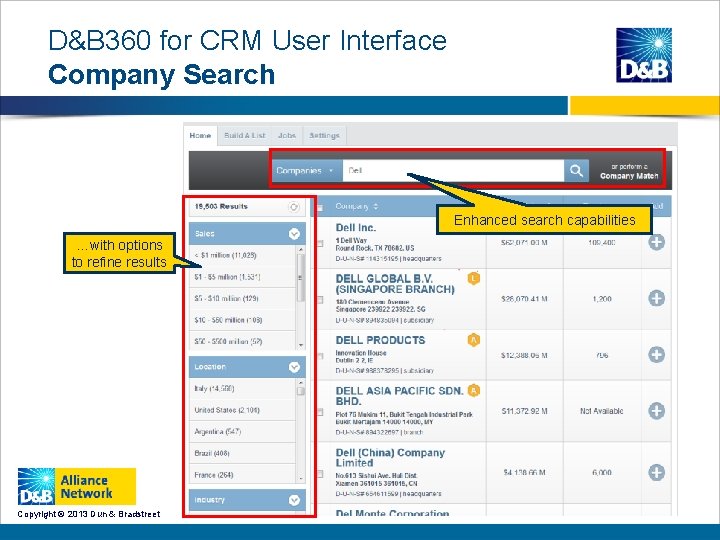Click the search field containing Dell
Screen dimensions: 720x540
tap(453, 171)
